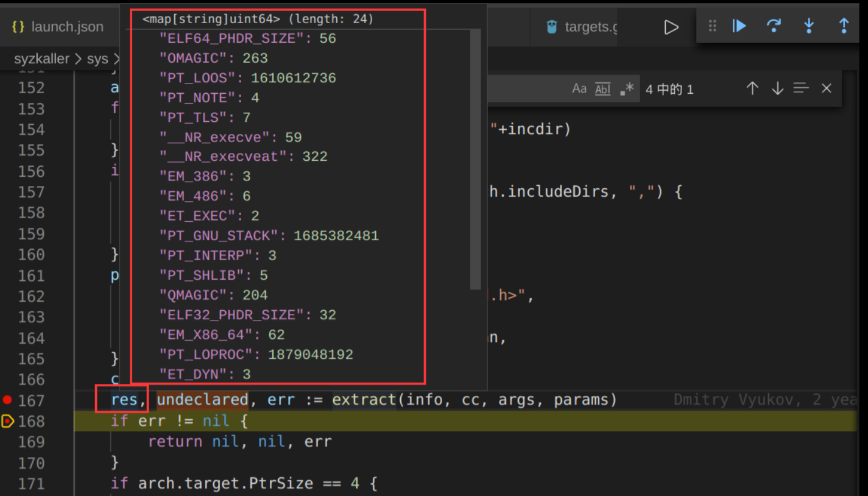Select the "PT_GNU_STACK" entry
This screenshot has height=496, width=868.
tap(269, 235)
